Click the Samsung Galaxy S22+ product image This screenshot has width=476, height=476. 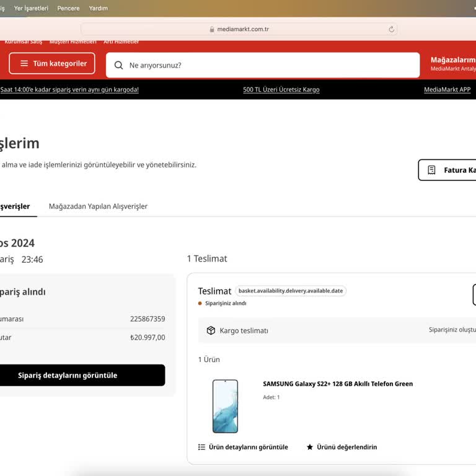(225, 406)
